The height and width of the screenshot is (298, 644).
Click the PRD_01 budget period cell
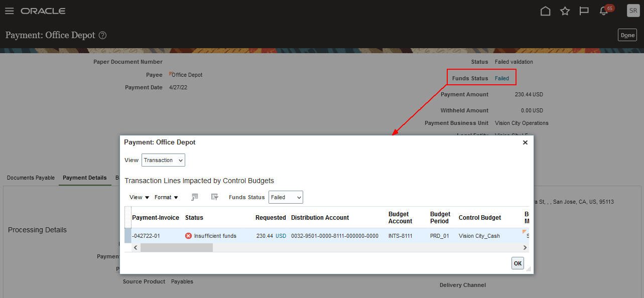pyautogui.click(x=440, y=236)
